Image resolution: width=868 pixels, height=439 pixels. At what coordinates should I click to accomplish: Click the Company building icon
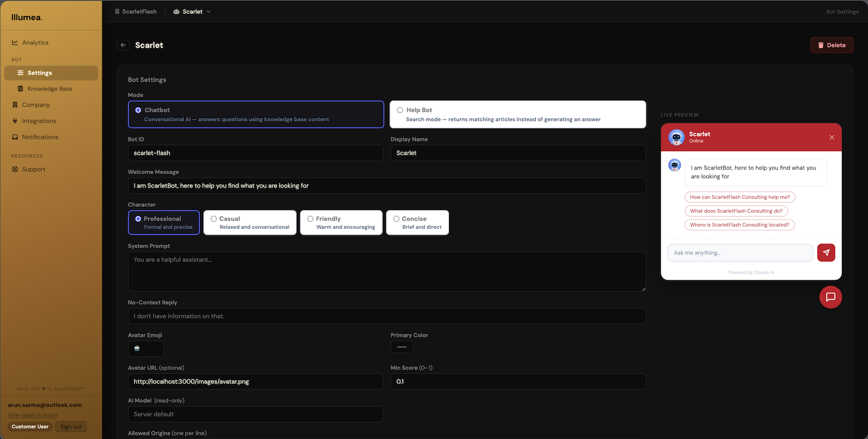pos(15,104)
